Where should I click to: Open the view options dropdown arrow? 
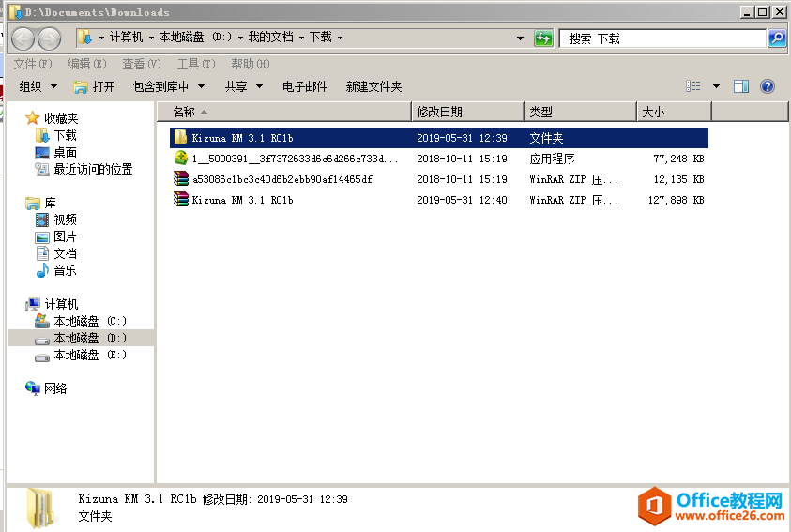pyautogui.click(x=716, y=86)
